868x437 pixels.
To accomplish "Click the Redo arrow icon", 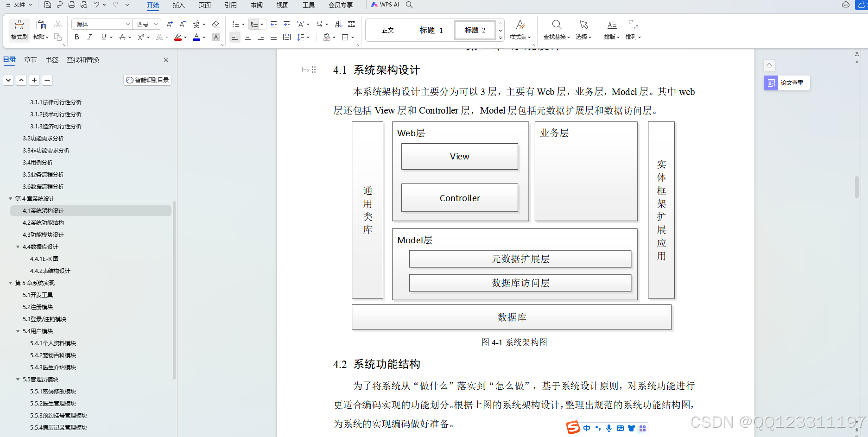I will click(115, 5).
